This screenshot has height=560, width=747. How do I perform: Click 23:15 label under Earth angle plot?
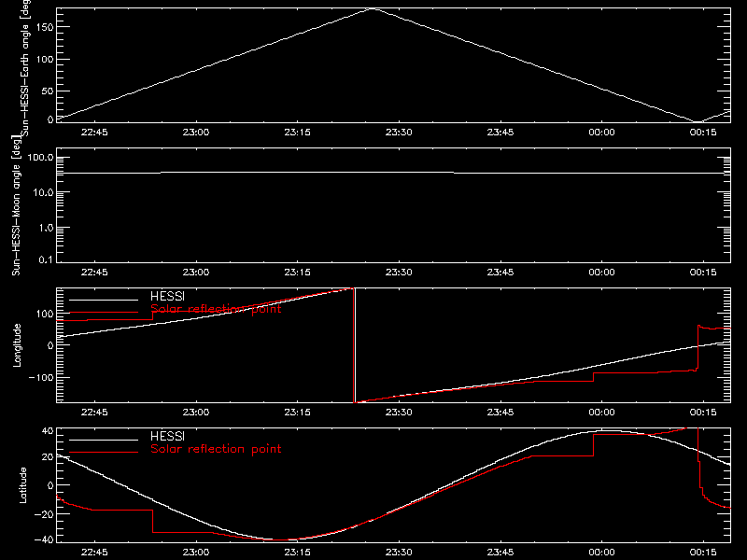point(297,132)
